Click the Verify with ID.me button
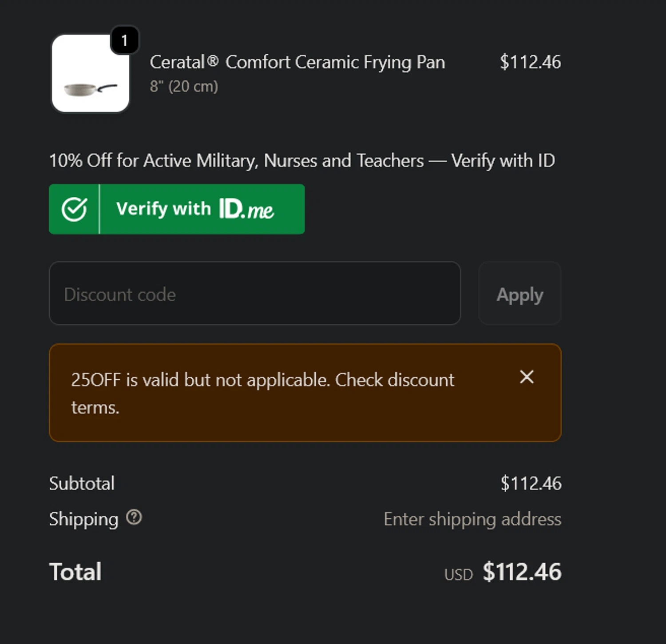Image resolution: width=666 pixels, height=644 pixels. pos(177,209)
